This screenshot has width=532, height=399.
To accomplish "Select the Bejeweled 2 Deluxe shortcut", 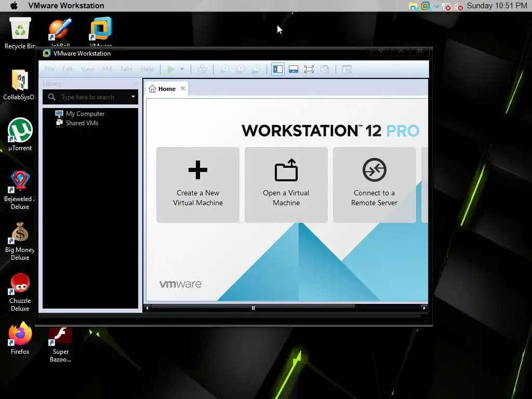I will click(20, 190).
